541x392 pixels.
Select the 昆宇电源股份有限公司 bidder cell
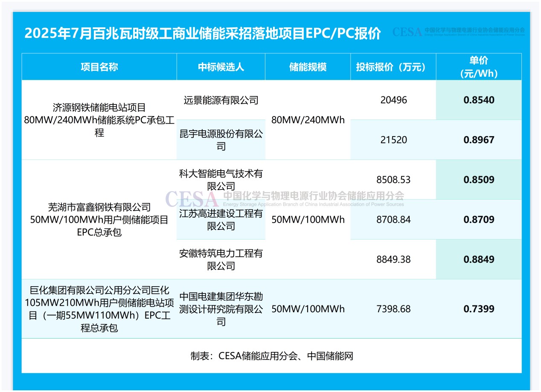221,140
